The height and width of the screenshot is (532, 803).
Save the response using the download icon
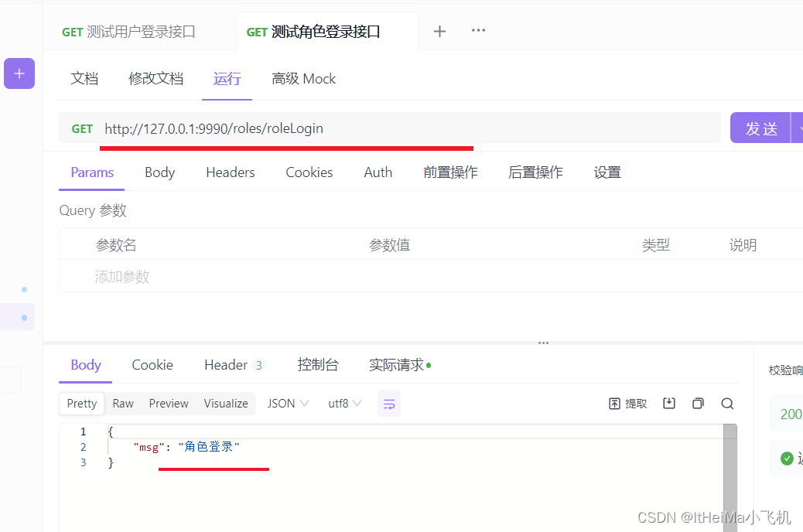coord(669,403)
